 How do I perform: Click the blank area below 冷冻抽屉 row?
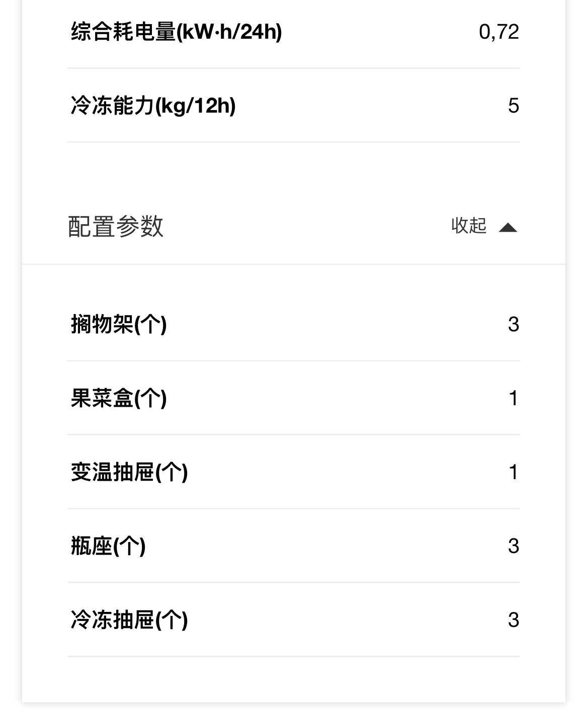294,679
